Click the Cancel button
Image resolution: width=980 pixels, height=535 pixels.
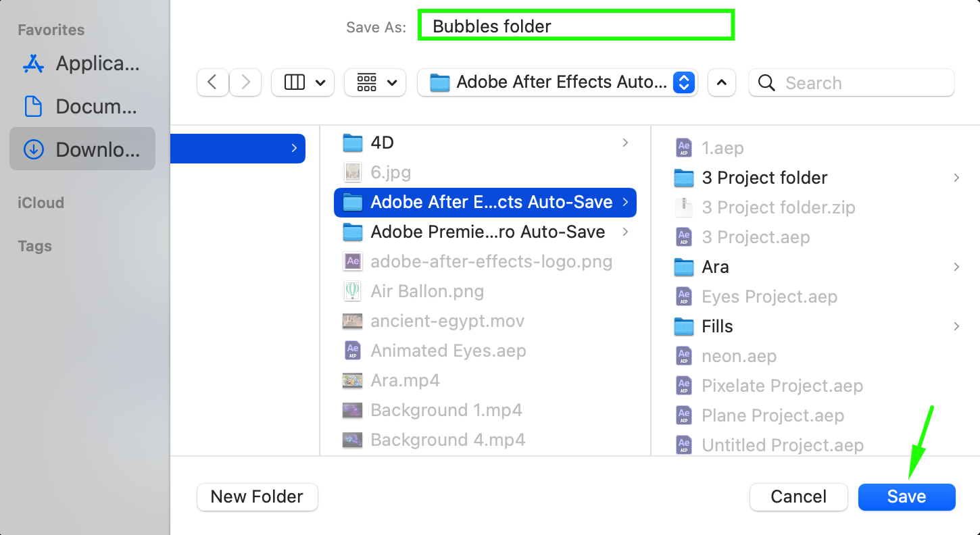pyautogui.click(x=798, y=496)
